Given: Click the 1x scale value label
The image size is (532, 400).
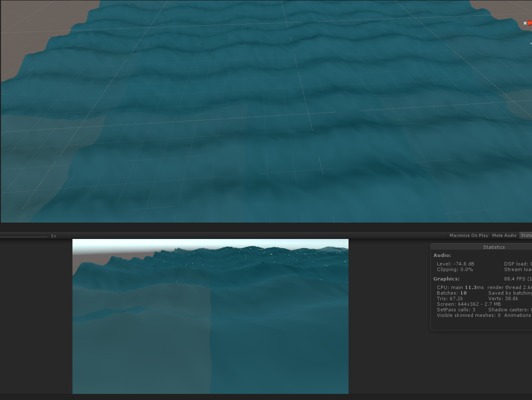Looking at the screenshot, I should tap(54, 236).
